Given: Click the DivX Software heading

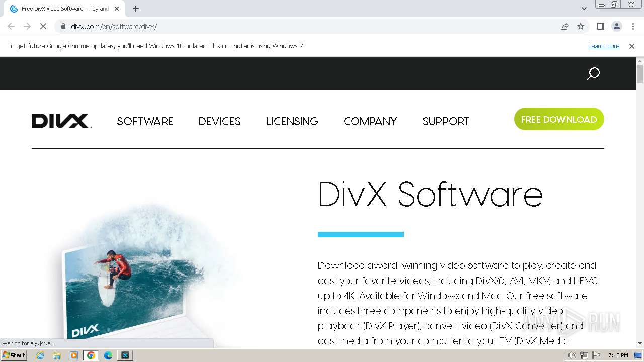Looking at the screenshot, I should click(x=431, y=194).
